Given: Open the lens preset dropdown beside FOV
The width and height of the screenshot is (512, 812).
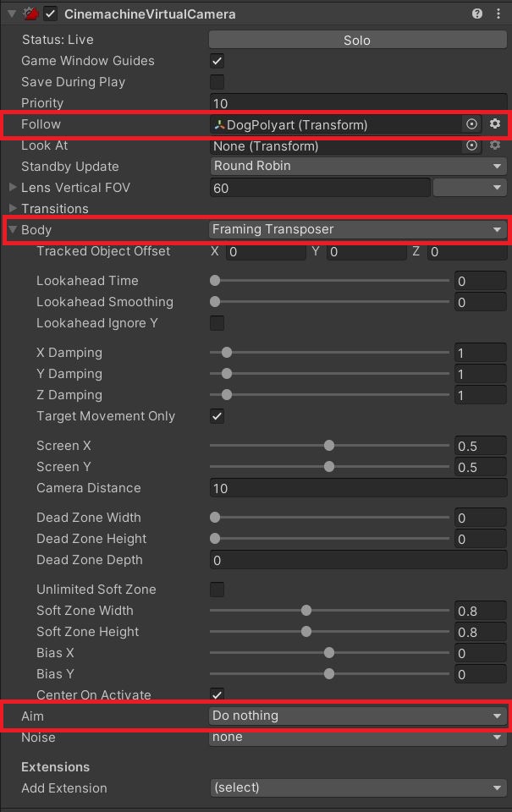Looking at the screenshot, I should click(470, 188).
